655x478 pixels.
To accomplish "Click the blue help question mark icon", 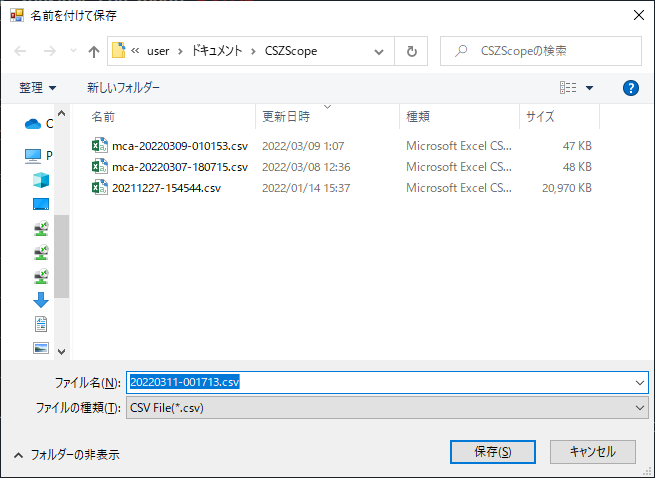I will point(630,88).
